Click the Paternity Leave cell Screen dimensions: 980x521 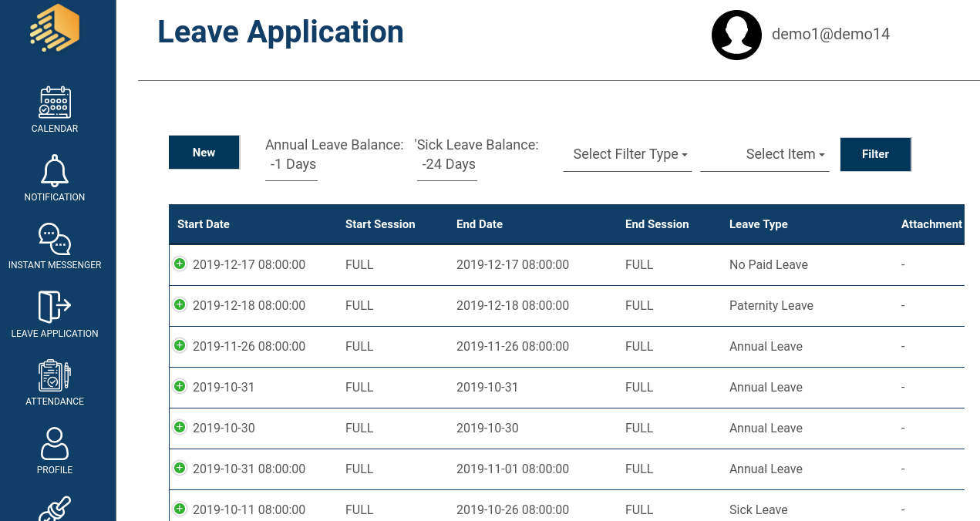(x=771, y=305)
